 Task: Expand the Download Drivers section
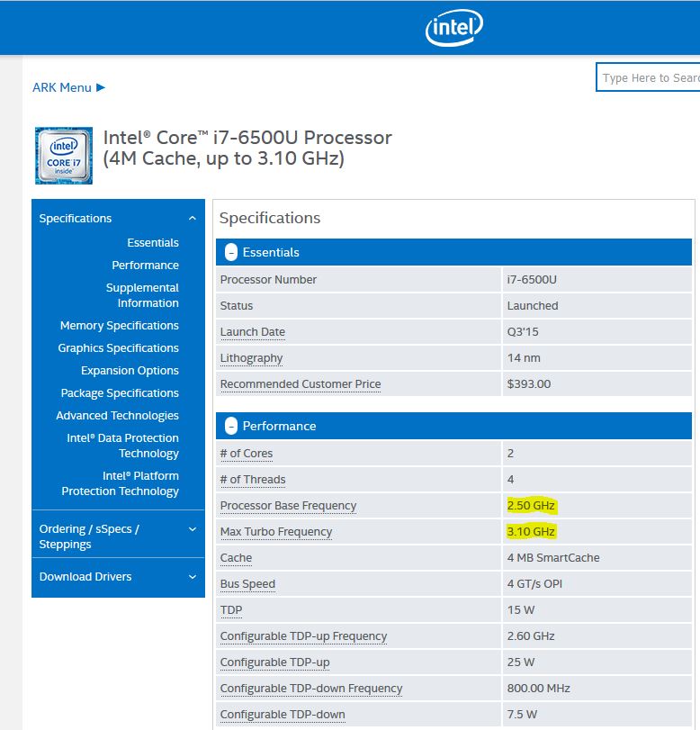point(193,577)
